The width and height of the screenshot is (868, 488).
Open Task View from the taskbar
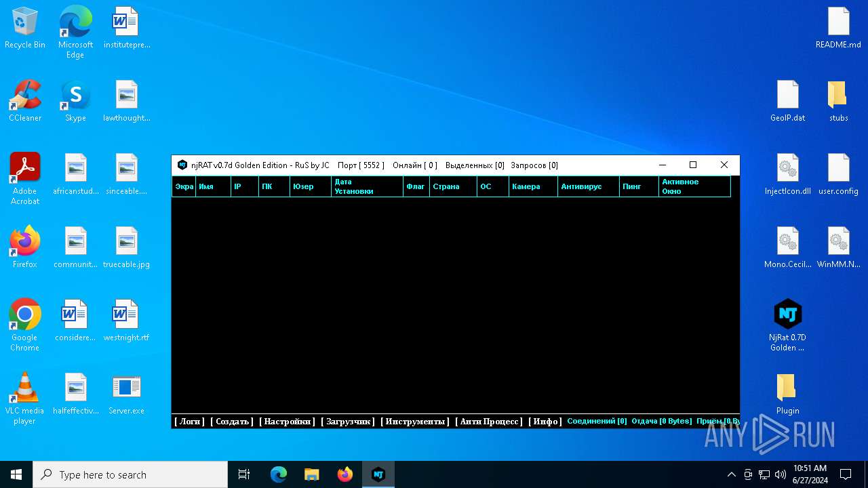point(244,474)
